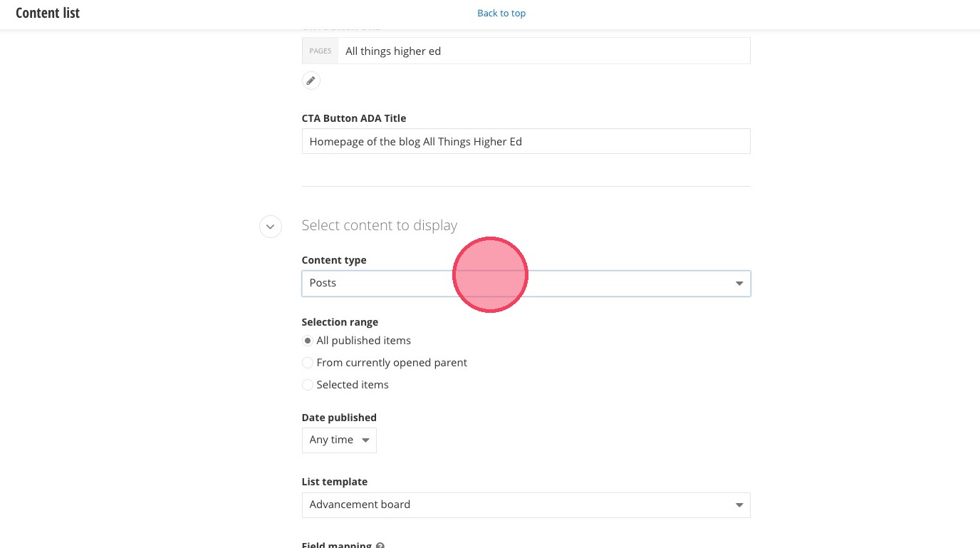Click the CTA Button ADA Title label
This screenshot has width=980, height=548.
(354, 118)
